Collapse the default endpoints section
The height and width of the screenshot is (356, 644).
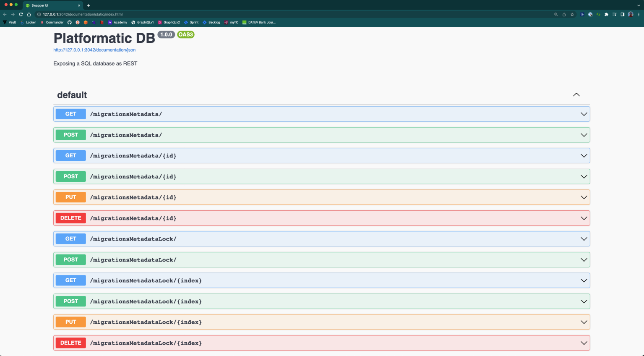(576, 95)
